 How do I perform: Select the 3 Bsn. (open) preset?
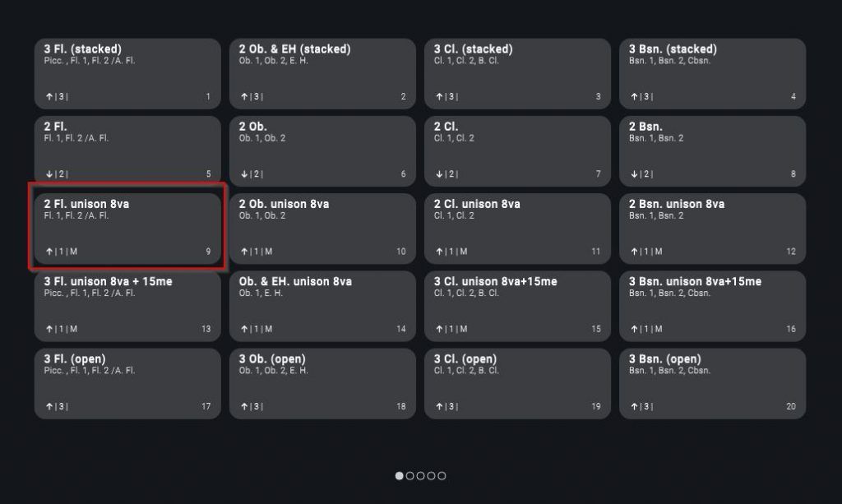pos(713,384)
